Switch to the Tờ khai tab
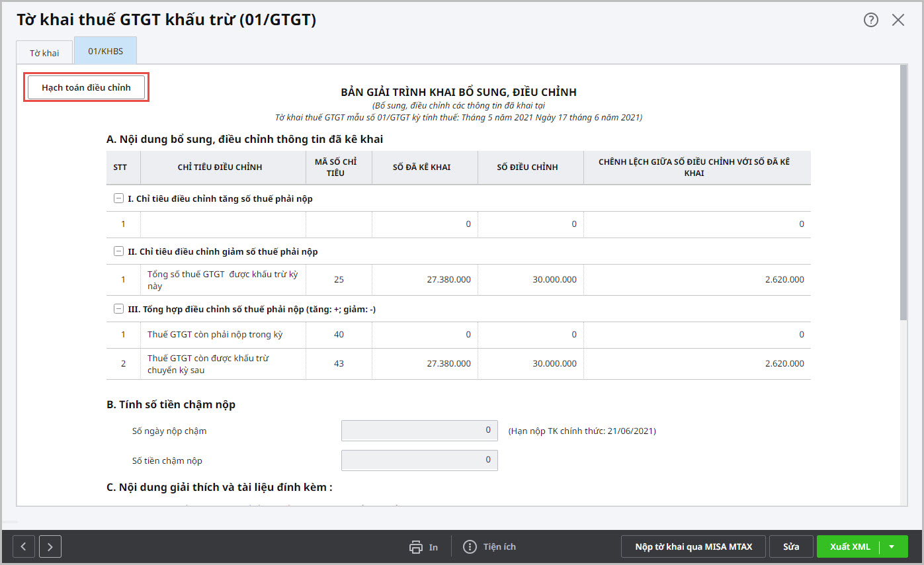924x565 pixels. pyautogui.click(x=44, y=52)
